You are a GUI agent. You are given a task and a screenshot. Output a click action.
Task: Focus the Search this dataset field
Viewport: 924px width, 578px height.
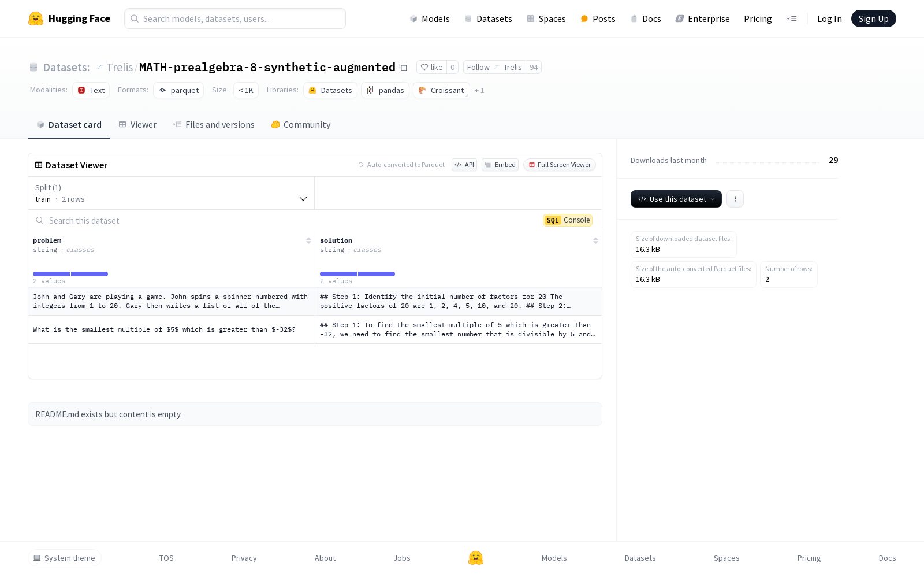coord(283,220)
